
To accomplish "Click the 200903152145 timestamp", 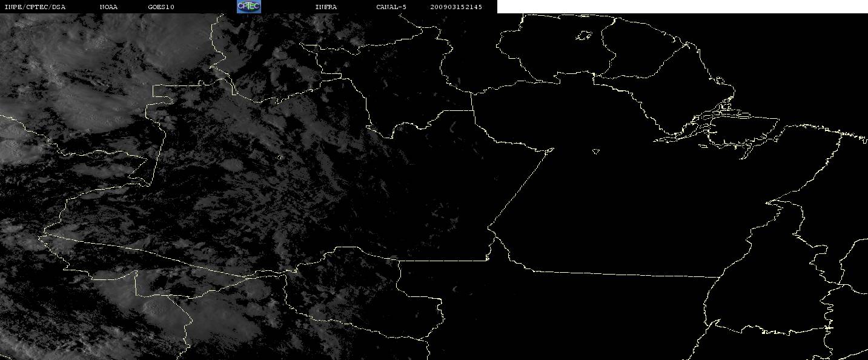I will tap(456, 7).
